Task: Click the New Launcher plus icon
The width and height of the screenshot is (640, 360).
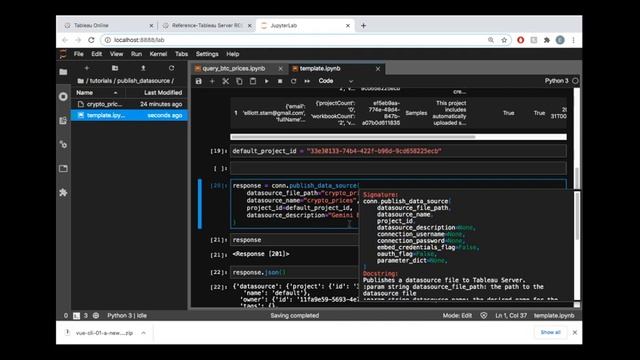Action: pyautogui.click(x=87, y=68)
